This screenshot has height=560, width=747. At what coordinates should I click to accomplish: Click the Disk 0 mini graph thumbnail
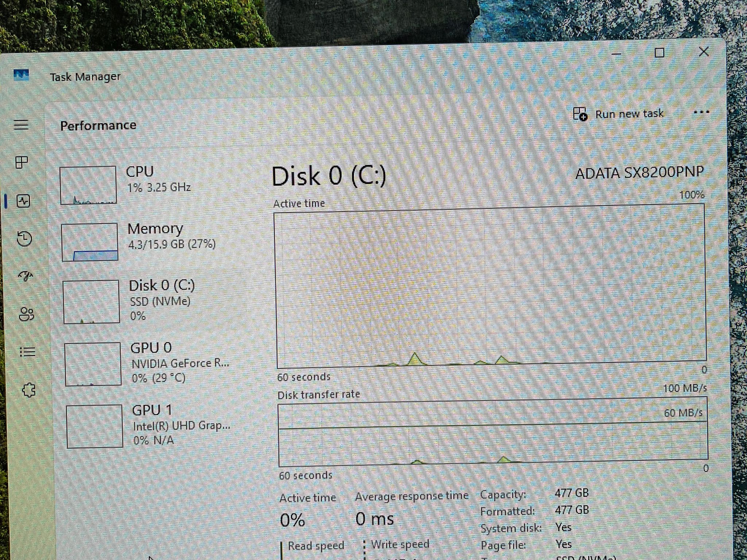(x=92, y=302)
